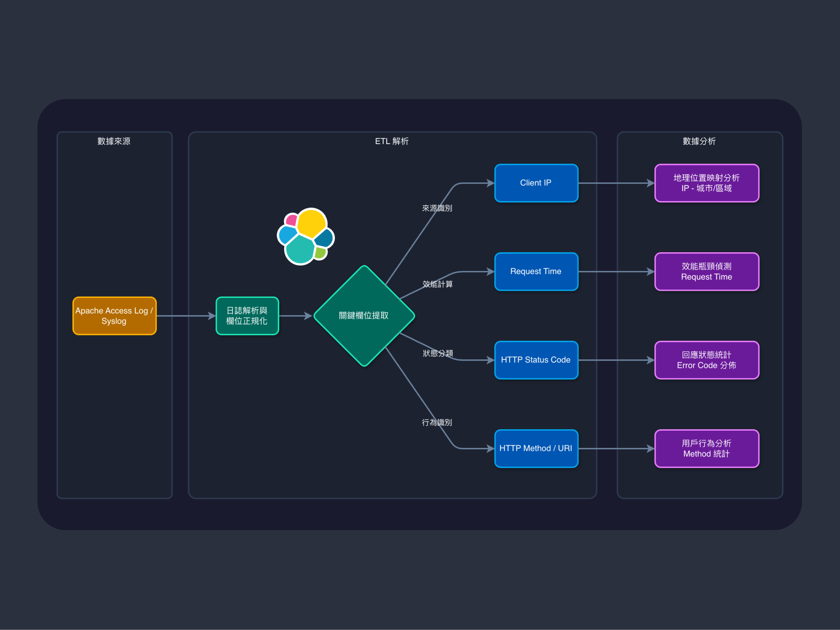Viewport: 840px width, 630px height.
Task: Select the 效能瓶頸偵測 purple node
Action: pyautogui.click(x=706, y=271)
